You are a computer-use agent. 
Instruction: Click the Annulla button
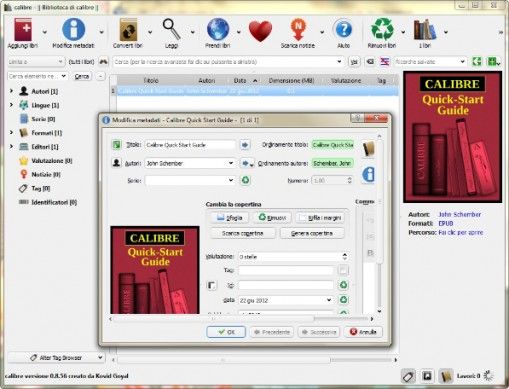pos(363,332)
